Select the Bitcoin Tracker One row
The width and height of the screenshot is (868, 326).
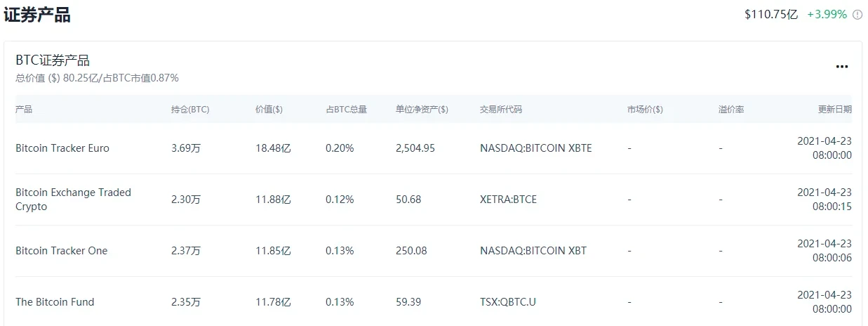point(62,251)
